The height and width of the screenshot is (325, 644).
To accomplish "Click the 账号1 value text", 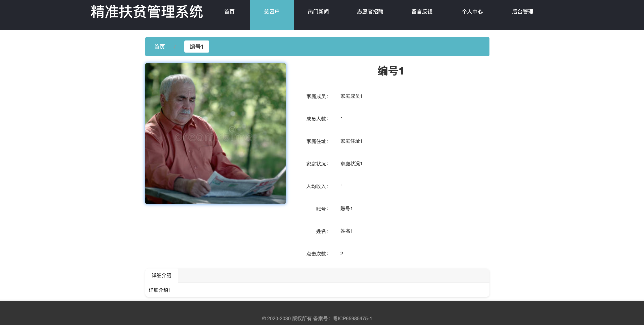I will (346, 209).
